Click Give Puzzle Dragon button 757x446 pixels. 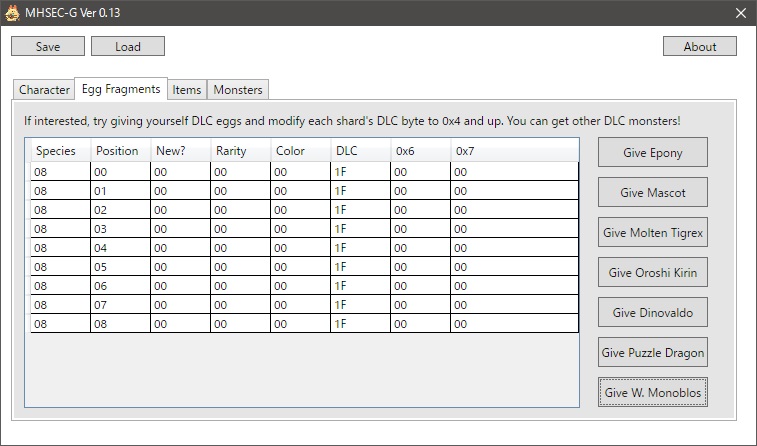pyautogui.click(x=653, y=353)
